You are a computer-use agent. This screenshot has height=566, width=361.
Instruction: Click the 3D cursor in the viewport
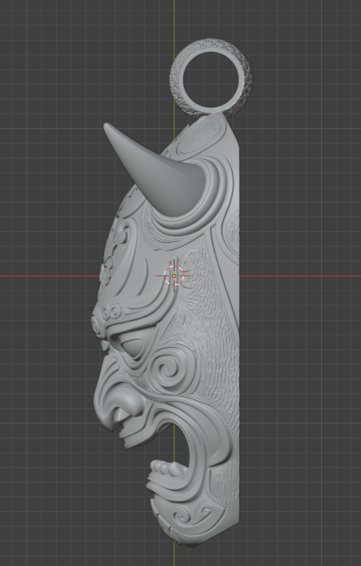click(174, 276)
